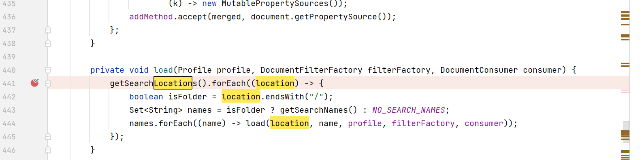Screen dimensions: 644x160
Task: Click line number 439 in gutter
Action: 9,57
